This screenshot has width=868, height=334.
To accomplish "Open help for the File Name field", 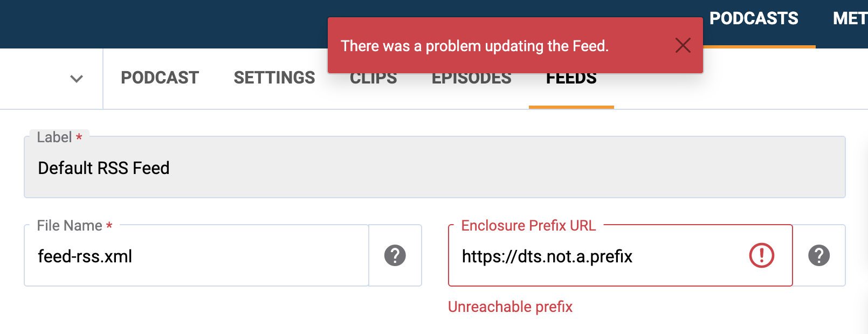I will click(x=395, y=255).
